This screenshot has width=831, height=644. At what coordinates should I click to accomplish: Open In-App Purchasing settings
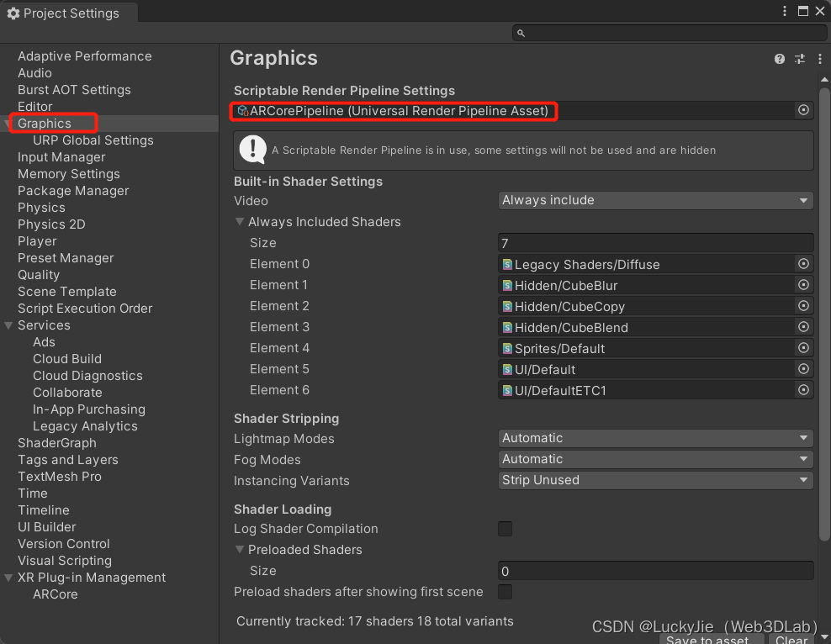(89, 409)
